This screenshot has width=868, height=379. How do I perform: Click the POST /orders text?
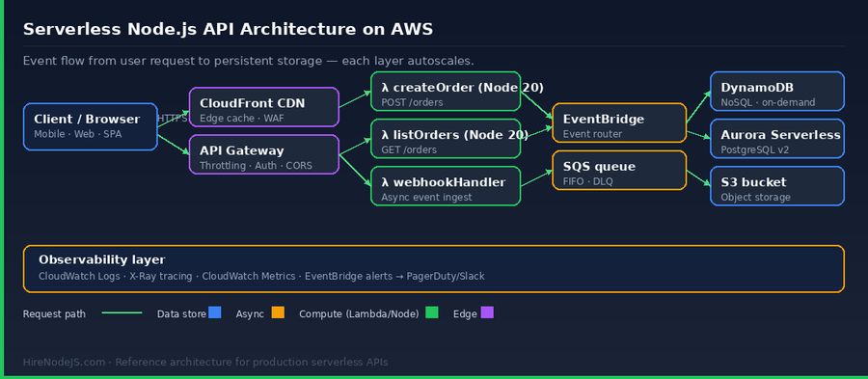pos(412,102)
